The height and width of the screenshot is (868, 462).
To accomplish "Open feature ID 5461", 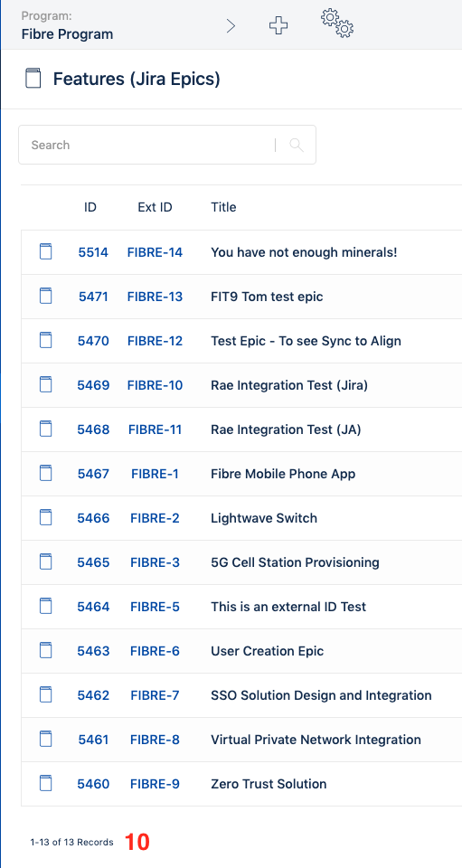I will tap(93, 740).
